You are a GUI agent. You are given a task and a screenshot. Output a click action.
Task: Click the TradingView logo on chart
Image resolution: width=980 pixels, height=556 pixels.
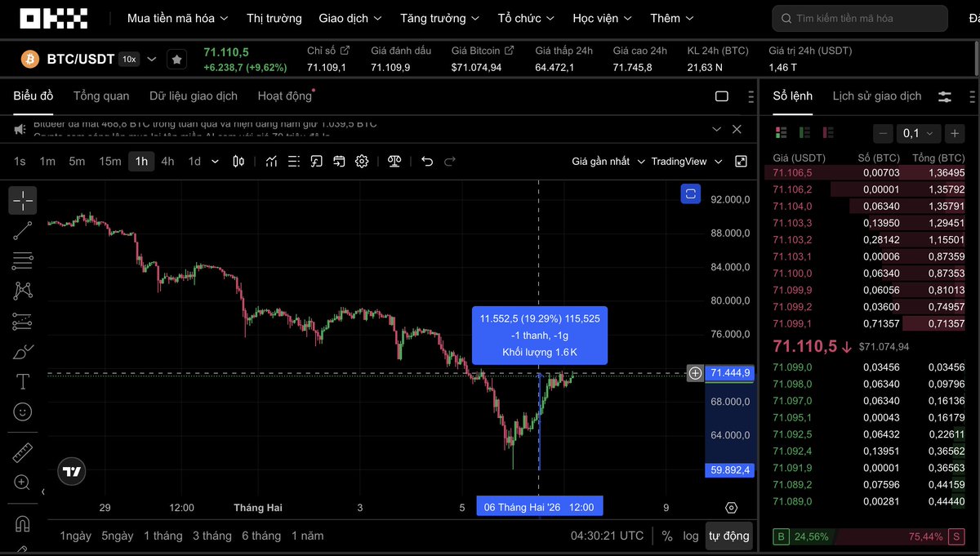pyautogui.click(x=72, y=471)
